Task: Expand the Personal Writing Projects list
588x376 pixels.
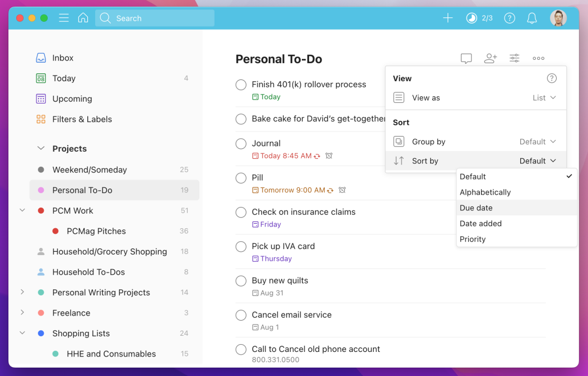Action: coord(22,292)
